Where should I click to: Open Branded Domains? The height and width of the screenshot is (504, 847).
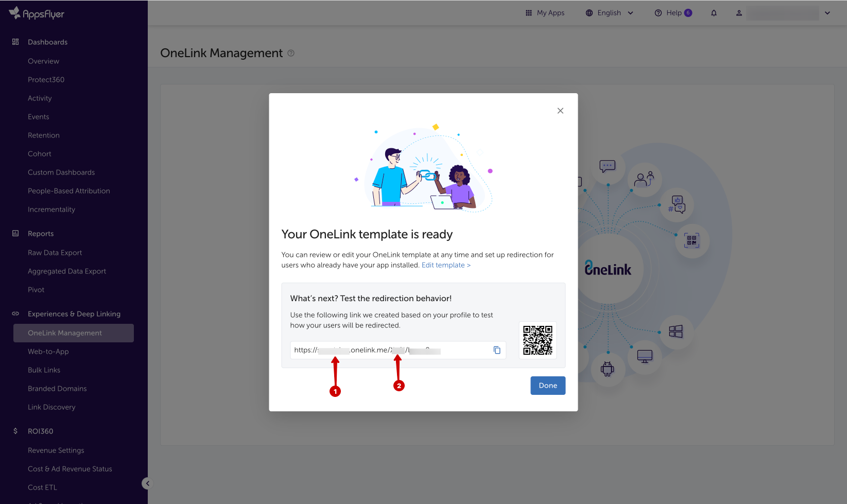[x=57, y=388]
